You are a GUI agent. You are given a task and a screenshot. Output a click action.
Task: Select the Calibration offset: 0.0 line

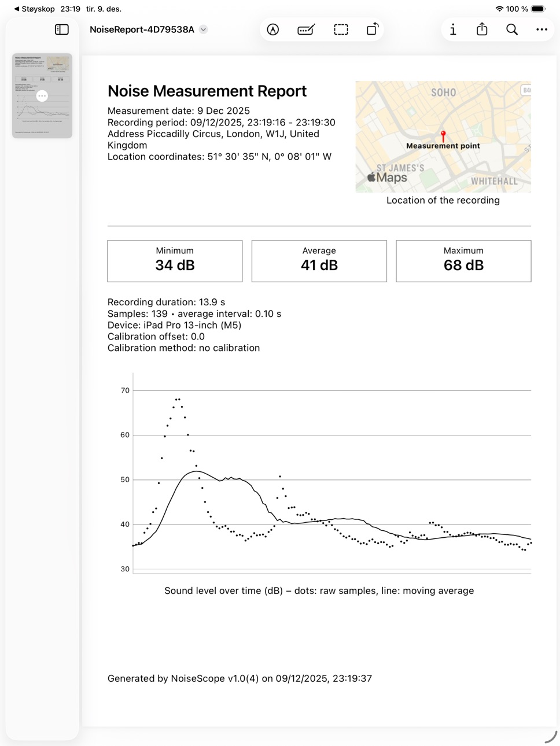pyautogui.click(x=156, y=337)
